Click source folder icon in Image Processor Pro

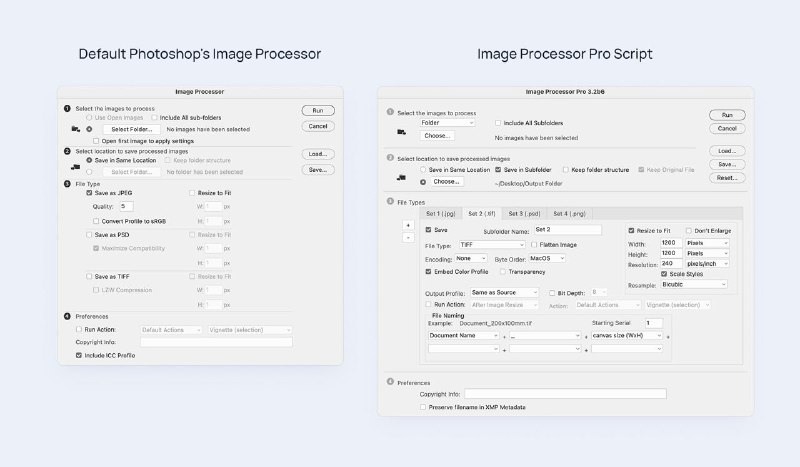[x=402, y=132]
